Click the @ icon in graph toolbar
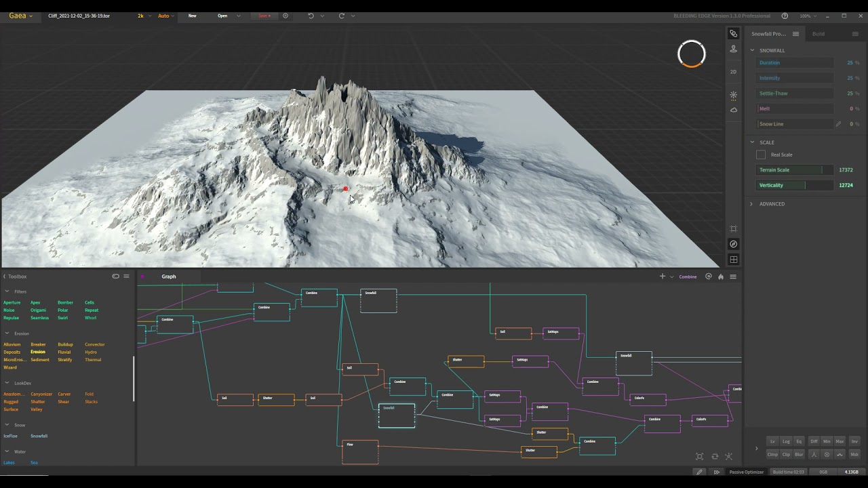The width and height of the screenshot is (868, 488). [x=709, y=277]
